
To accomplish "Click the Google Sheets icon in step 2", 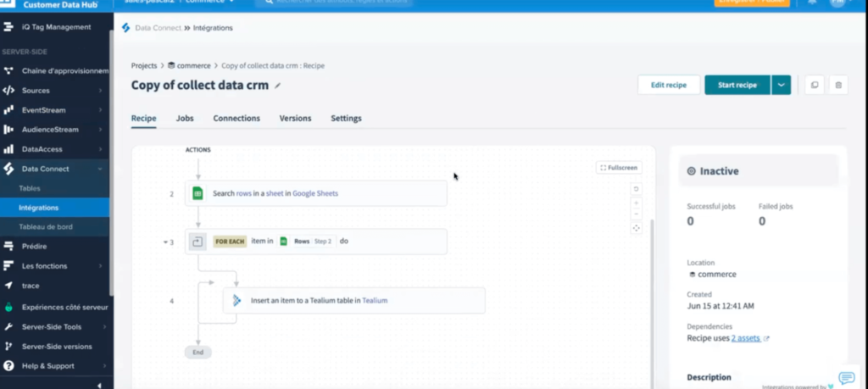I will (198, 193).
